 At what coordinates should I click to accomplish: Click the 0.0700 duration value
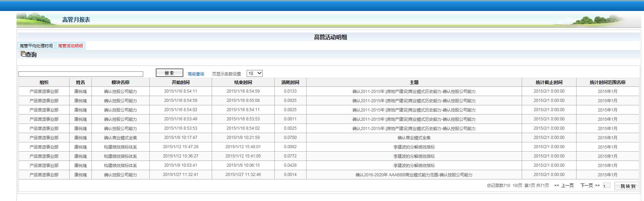pyautogui.click(x=290, y=138)
